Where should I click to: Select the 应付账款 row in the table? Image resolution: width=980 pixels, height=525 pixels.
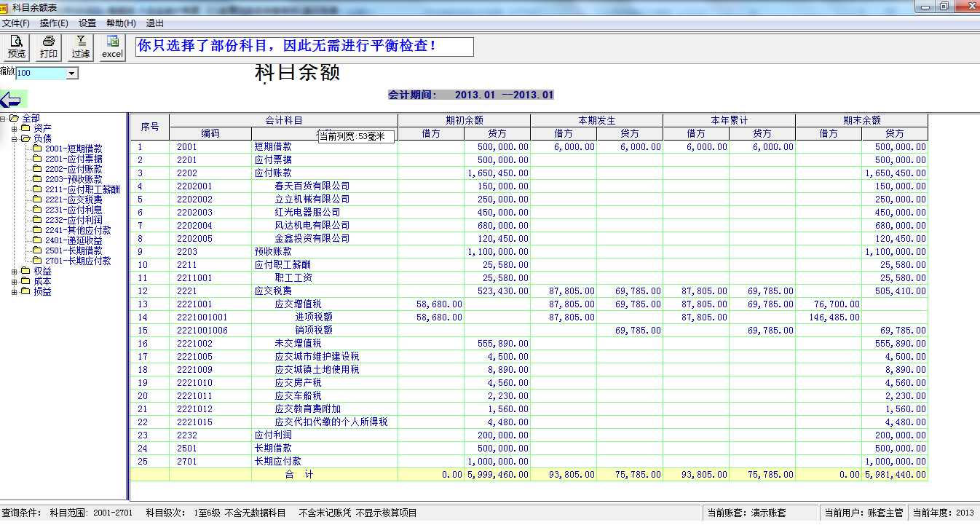click(273, 173)
